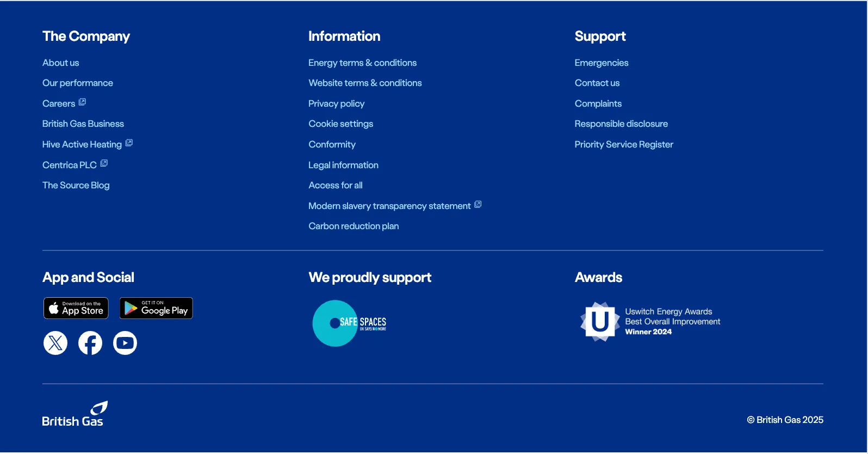Image resolution: width=868 pixels, height=454 pixels.
Task: Read The Source Blog
Action: tap(76, 185)
